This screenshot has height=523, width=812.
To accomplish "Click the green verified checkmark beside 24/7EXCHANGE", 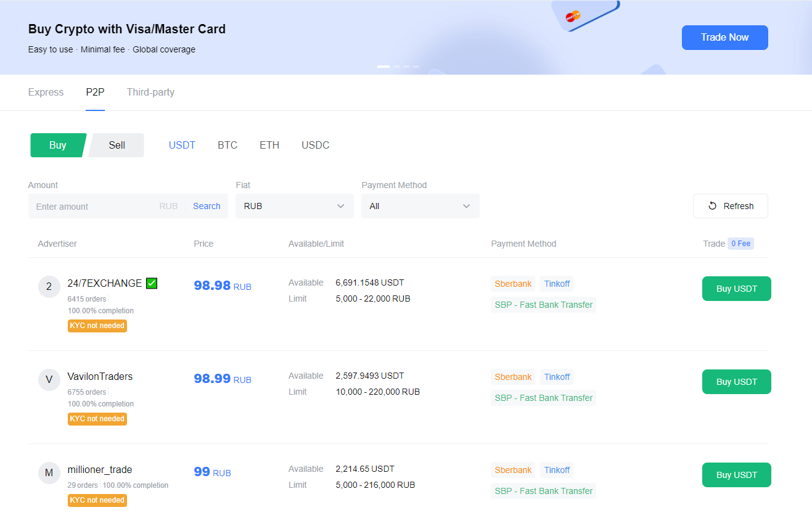I will pos(152,283).
